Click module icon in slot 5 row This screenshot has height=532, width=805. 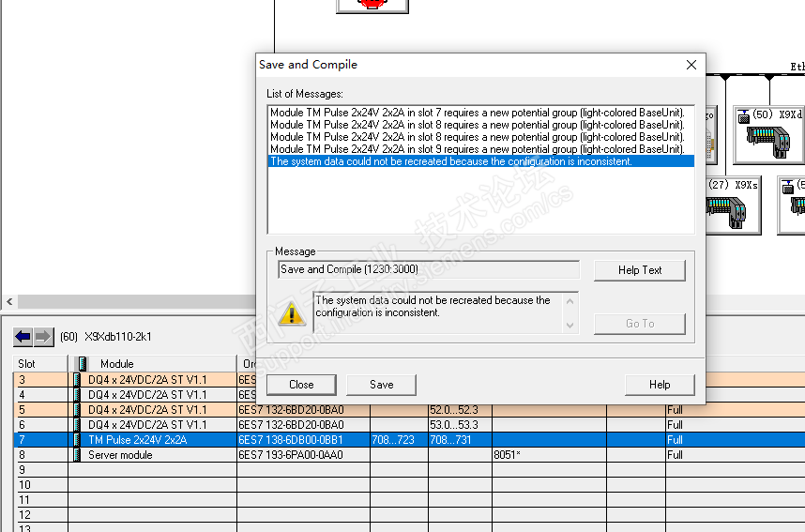pyautogui.click(x=77, y=410)
